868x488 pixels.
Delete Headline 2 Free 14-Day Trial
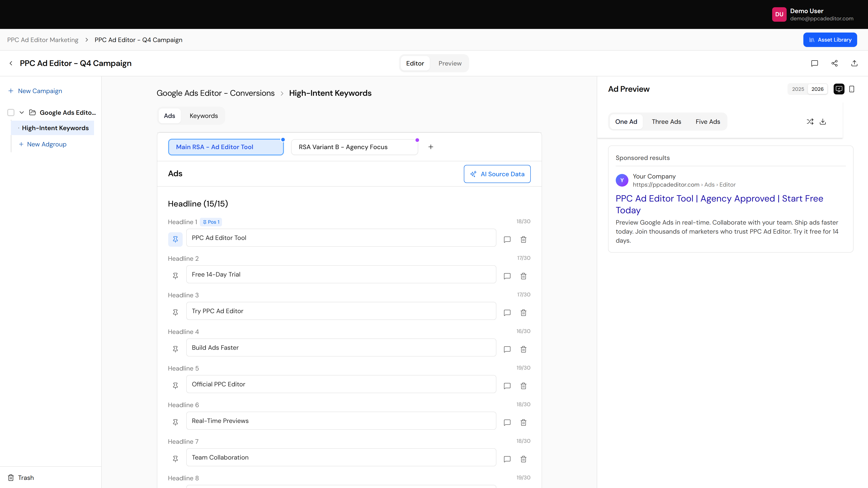[523, 276]
